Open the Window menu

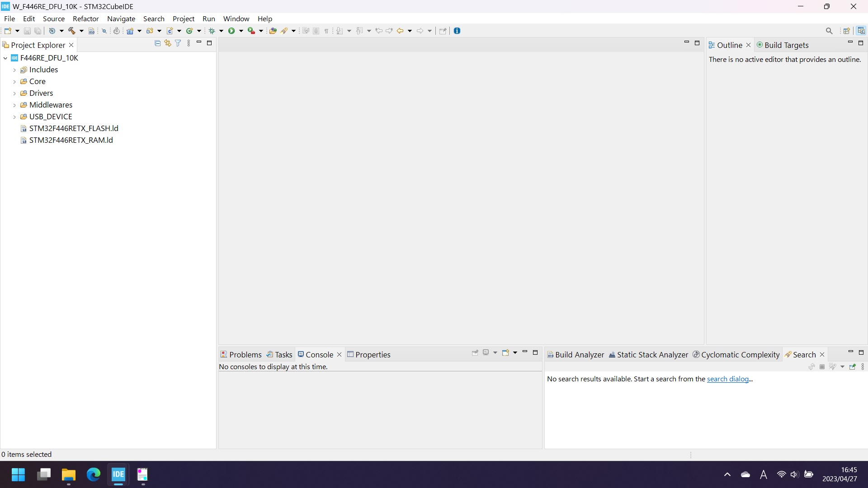(x=236, y=19)
